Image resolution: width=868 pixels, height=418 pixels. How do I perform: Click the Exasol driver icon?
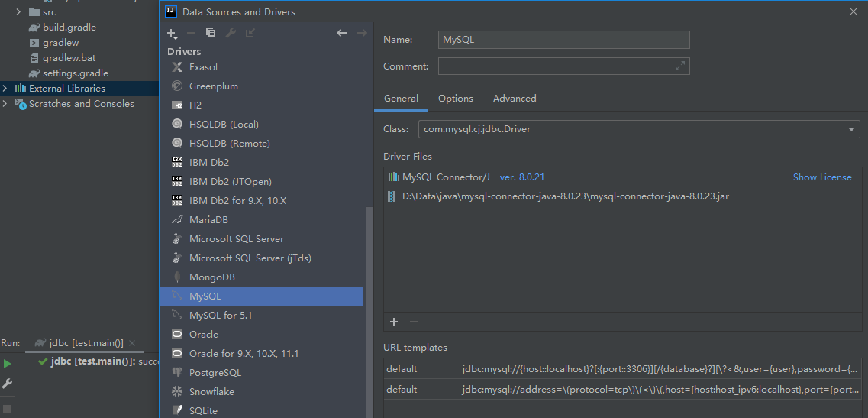(177, 67)
